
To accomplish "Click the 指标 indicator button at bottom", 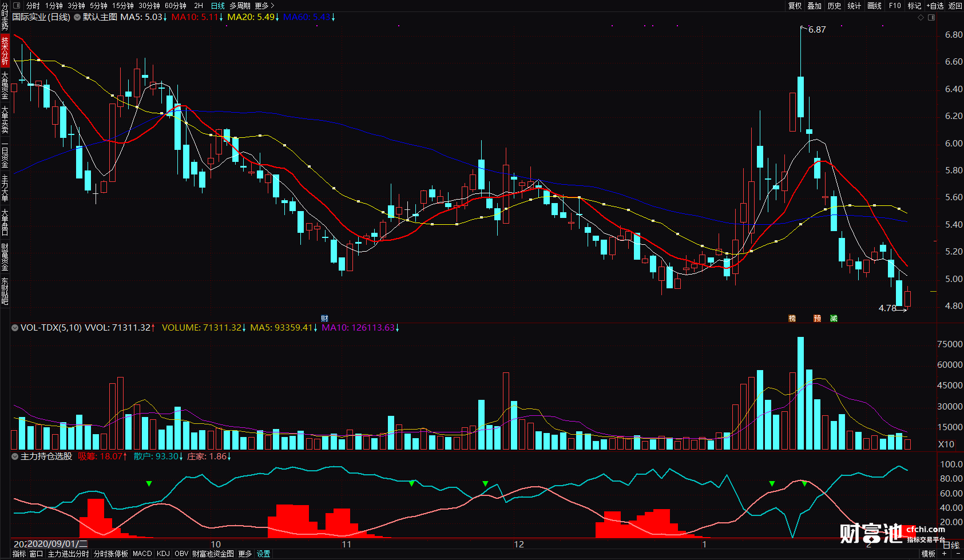I will pos(19,554).
